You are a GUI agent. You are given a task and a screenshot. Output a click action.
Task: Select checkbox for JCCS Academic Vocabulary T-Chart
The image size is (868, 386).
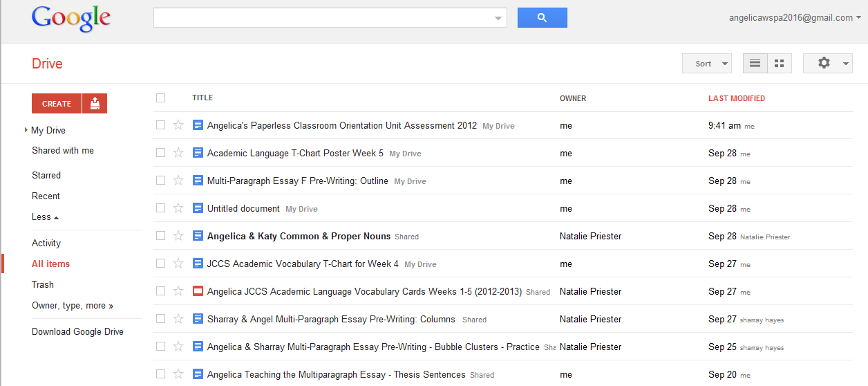click(x=161, y=264)
